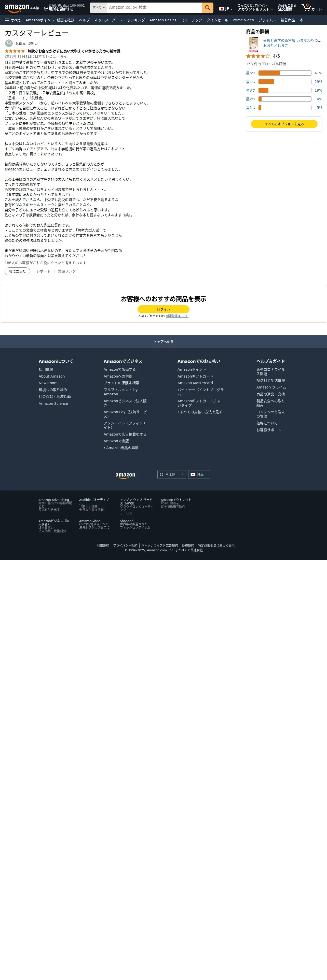Click the 星2つ label link

251,99
